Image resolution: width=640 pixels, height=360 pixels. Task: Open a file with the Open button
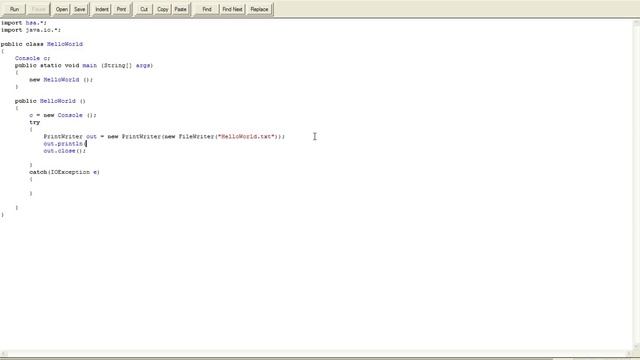62,9
